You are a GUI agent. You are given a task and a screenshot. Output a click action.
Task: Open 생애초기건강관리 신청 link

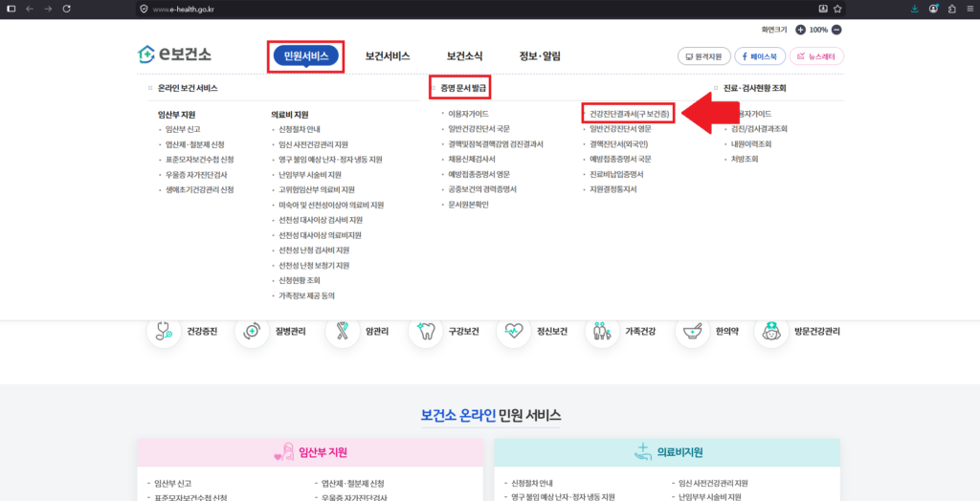point(199,189)
